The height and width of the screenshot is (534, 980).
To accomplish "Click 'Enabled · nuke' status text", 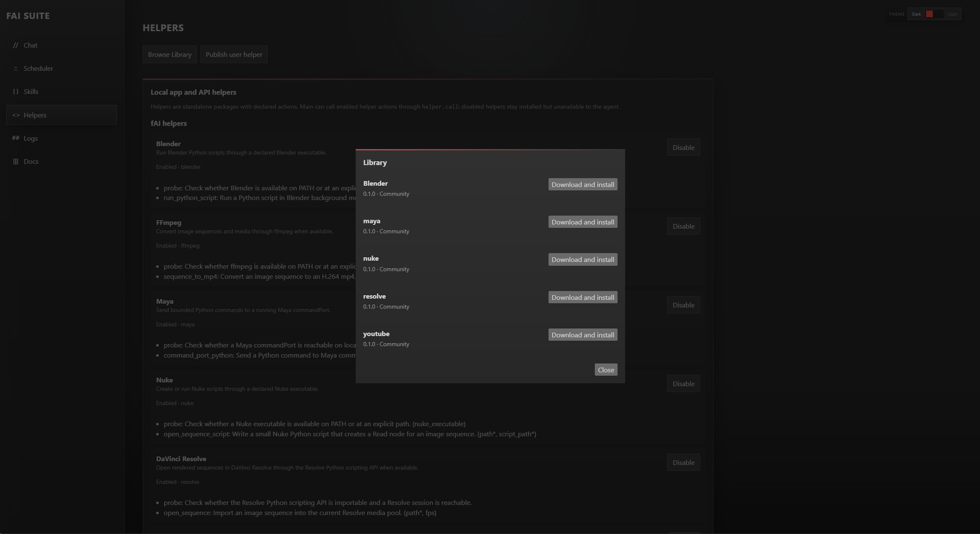I will pyautogui.click(x=175, y=403).
